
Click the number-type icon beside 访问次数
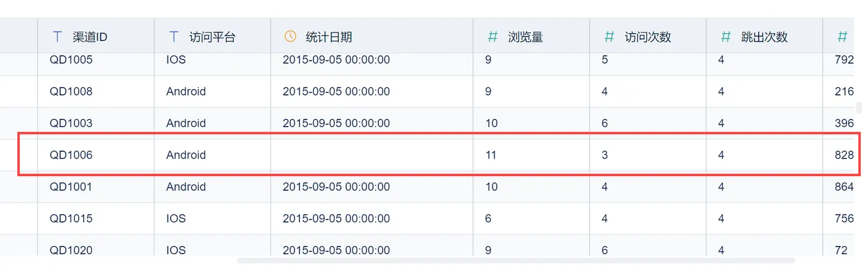(x=609, y=37)
